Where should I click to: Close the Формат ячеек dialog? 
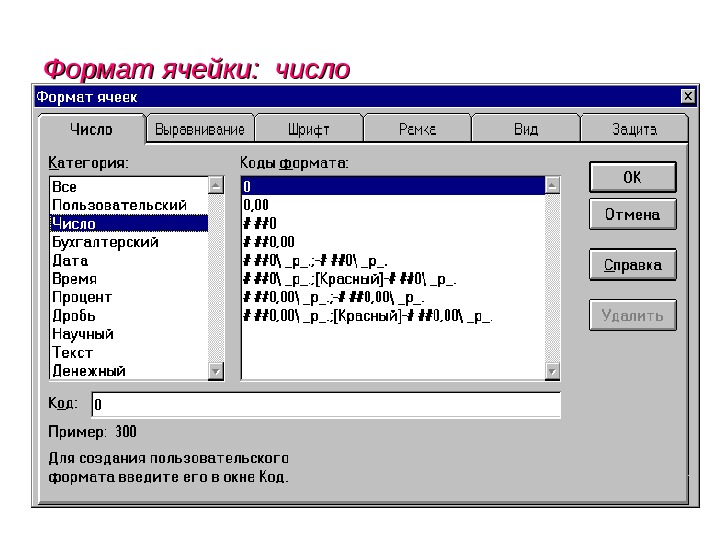pos(687,96)
